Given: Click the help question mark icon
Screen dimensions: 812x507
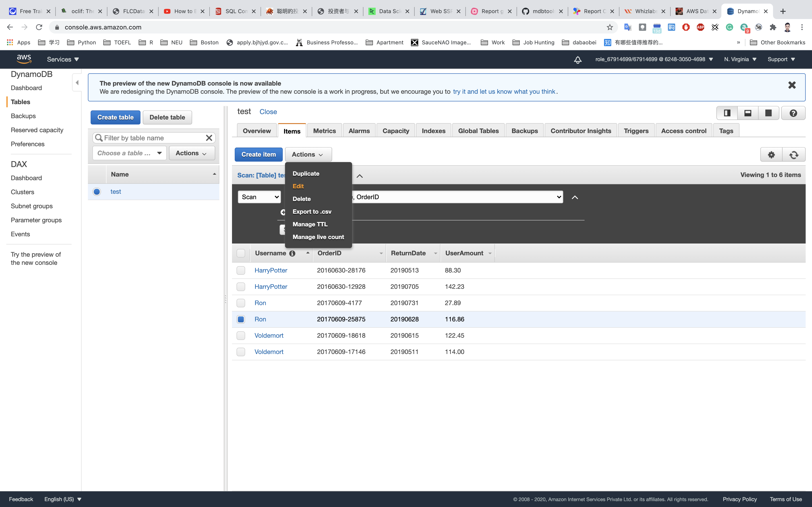Looking at the screenshot, I should [x=793, y=113].
